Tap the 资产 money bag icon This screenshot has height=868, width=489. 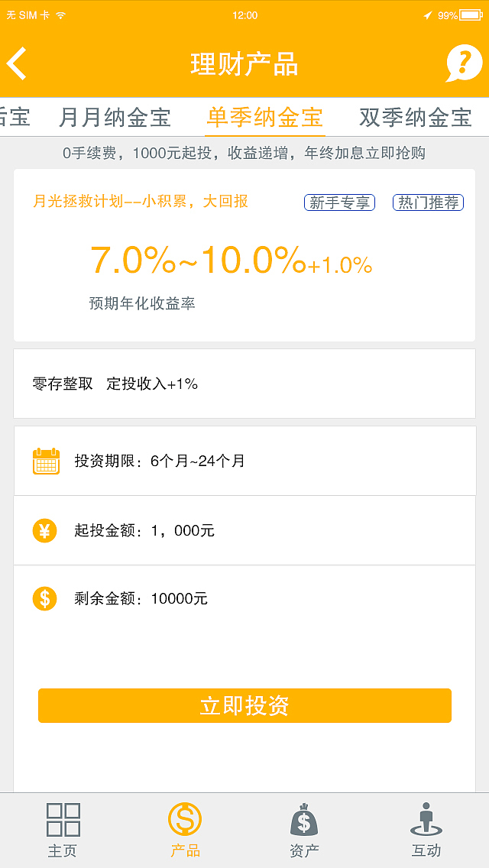[306, 819]
